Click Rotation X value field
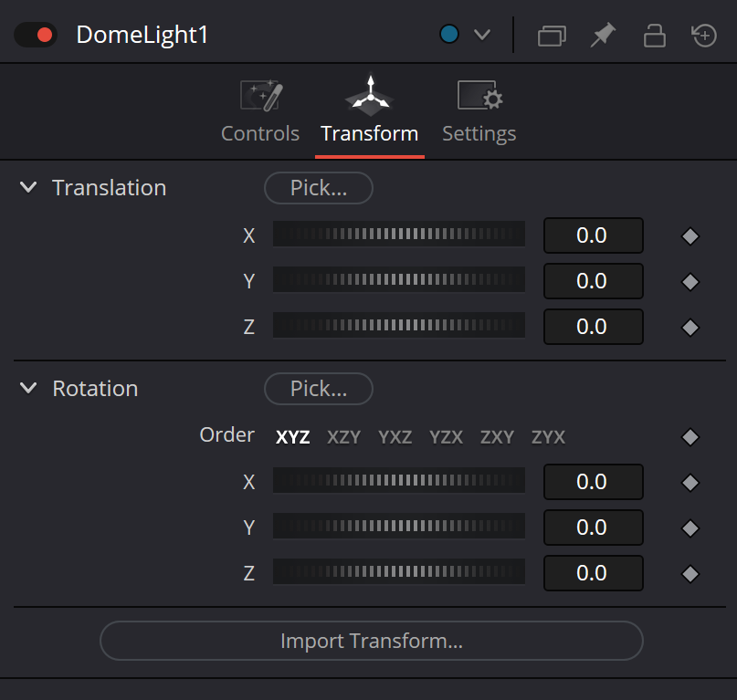The width and height of the screenshot is (737, 700). (594, 482)
